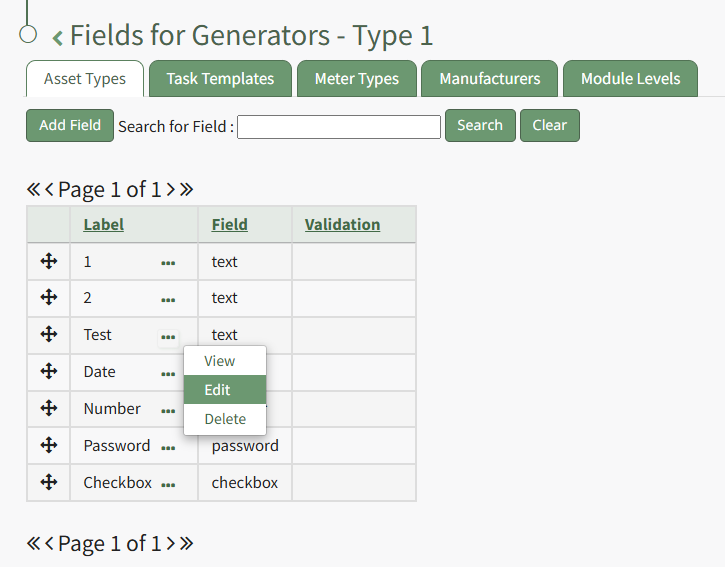Choose Delete in the context menu
Viewport: 725px width, 567px height.
224,419
